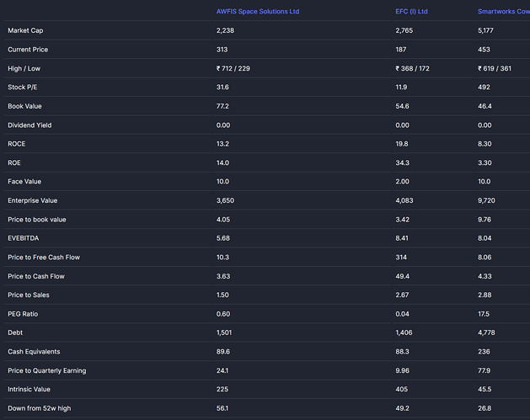This screenshot has width=530, height=420.
Task: Click EFC quarterly earning value 9.98
Action: coord(402,370)
